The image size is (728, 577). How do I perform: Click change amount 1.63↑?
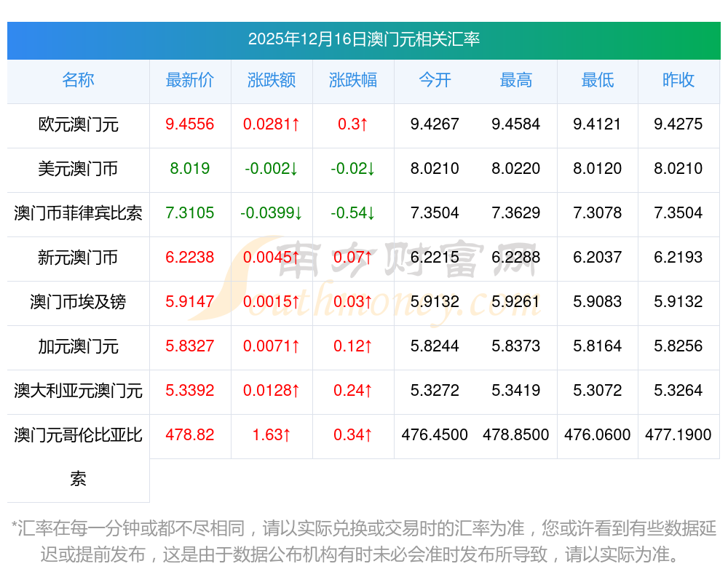(272, 434)
